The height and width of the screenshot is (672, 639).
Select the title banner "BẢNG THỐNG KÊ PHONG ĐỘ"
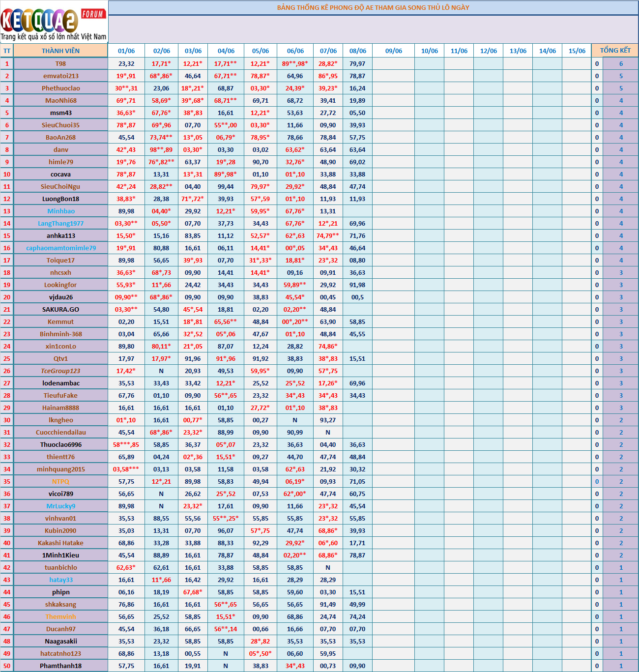pos(373,8)
